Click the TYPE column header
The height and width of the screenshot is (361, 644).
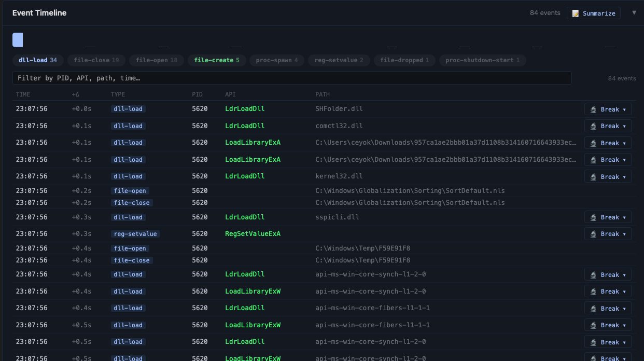point(118,94)
